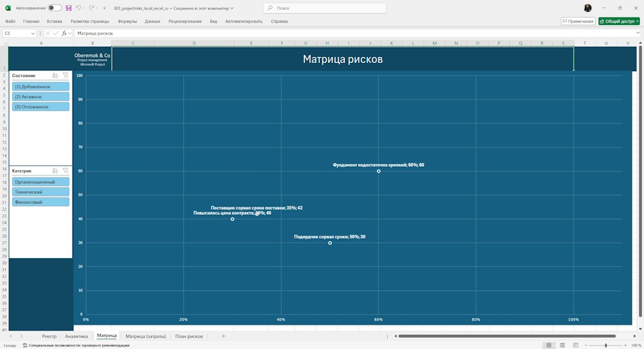Clear the filter on the Состояние slicer
This screenshot has width=644, height=349.
[66, 75]
